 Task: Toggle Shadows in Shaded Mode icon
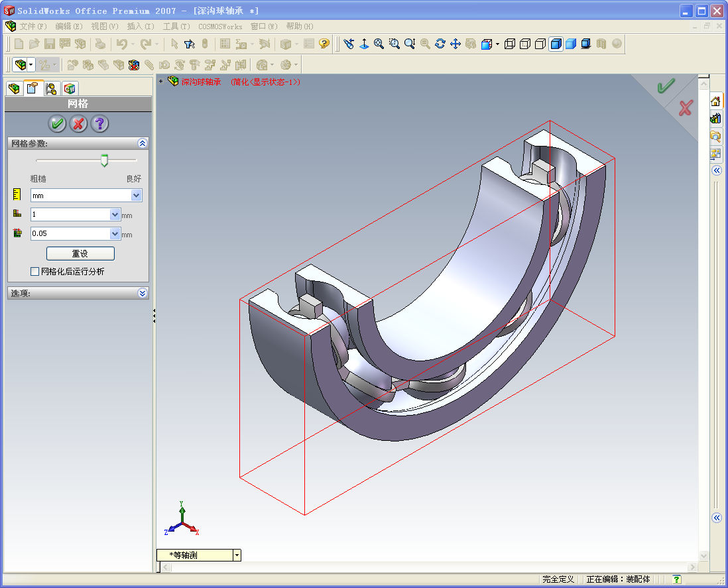[x=586, y=44]
